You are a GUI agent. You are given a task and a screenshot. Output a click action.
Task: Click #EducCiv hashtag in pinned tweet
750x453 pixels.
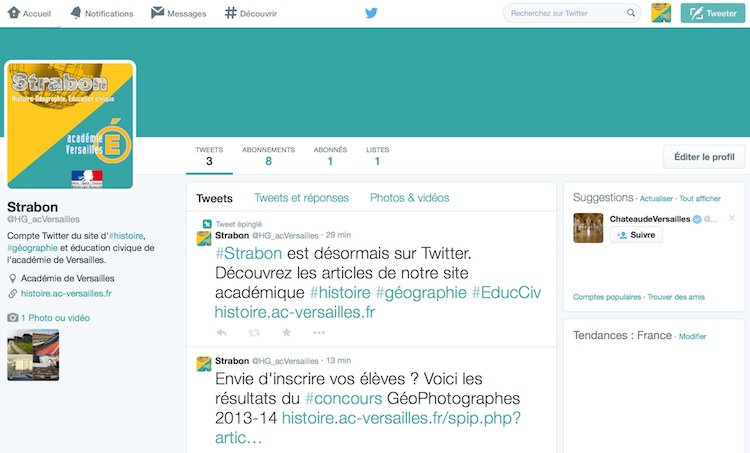[x=507, y=292]
